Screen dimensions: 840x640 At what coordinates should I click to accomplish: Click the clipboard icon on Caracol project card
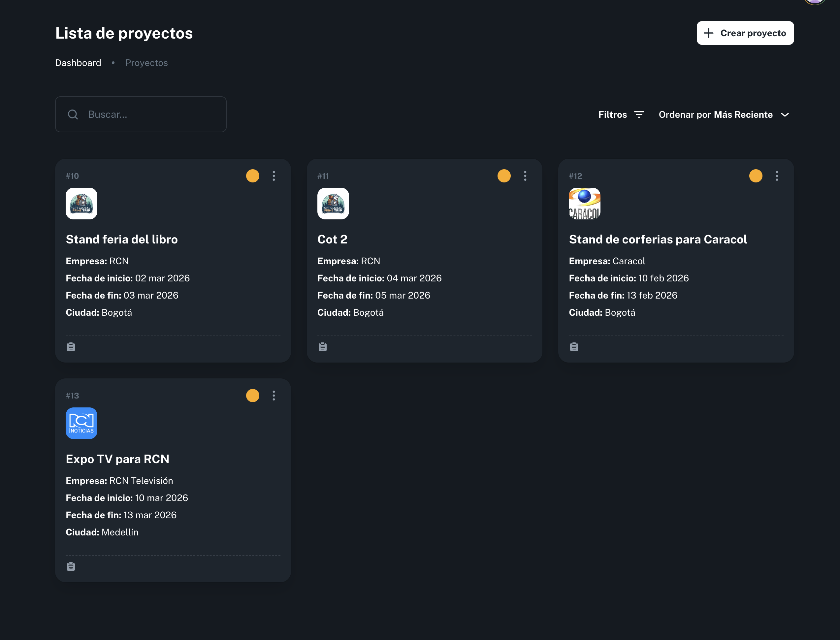pos(574,347)
